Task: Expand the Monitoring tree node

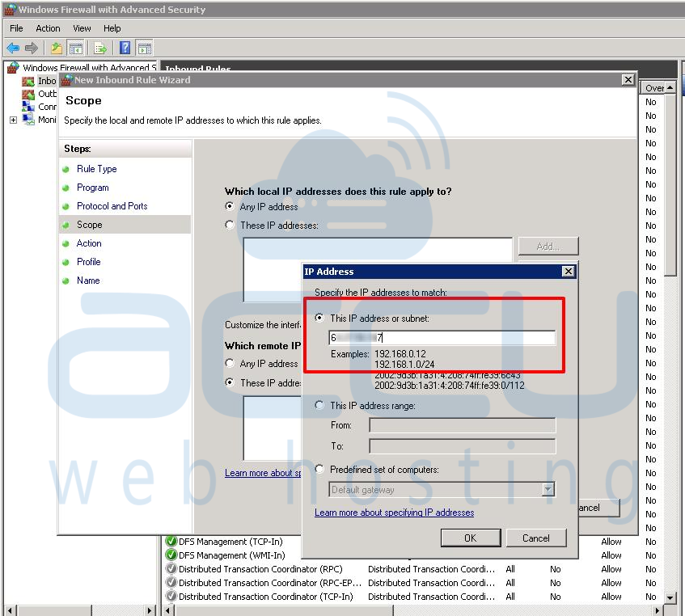Action: (x=13, y=120)
